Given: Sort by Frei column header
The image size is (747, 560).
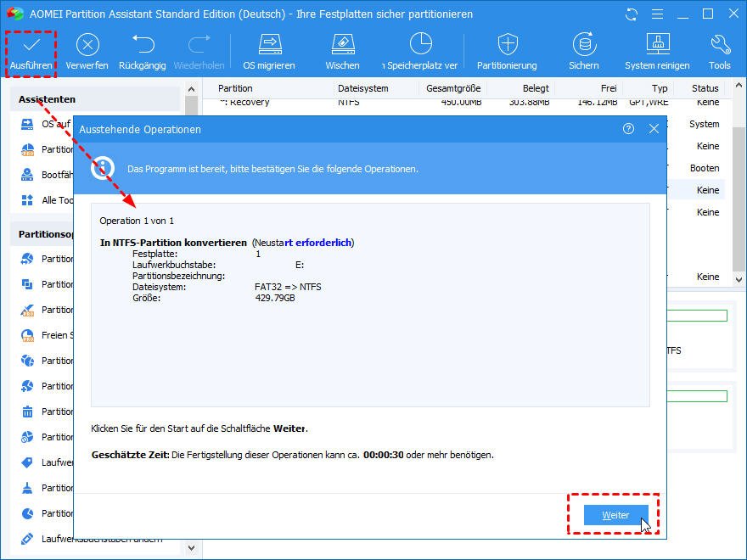Looking at the screenshot, I should point(609,88).
